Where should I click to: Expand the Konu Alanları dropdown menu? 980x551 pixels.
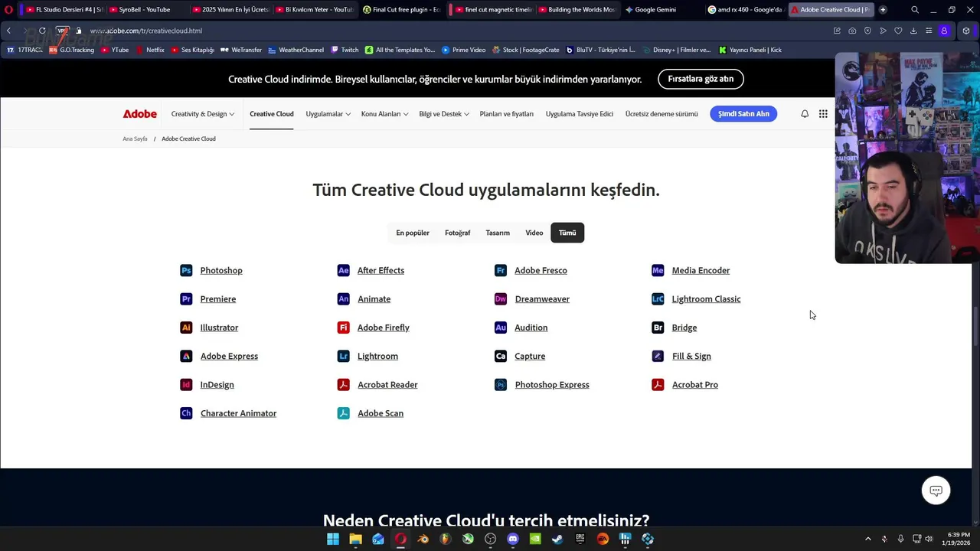[384, 114]
